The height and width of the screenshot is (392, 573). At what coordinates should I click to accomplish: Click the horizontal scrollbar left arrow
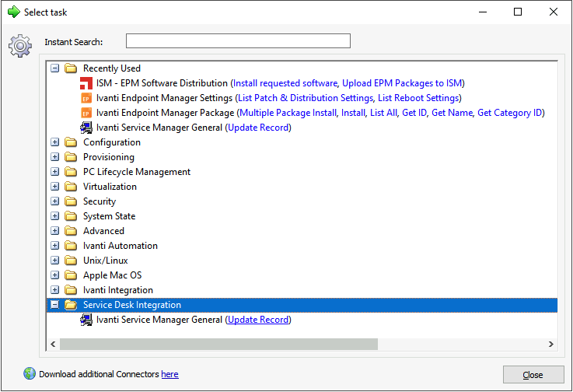click(x=54, y=344)
